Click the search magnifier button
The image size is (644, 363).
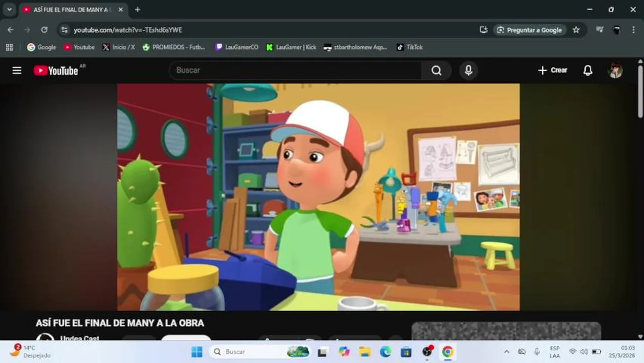[436, 71]
